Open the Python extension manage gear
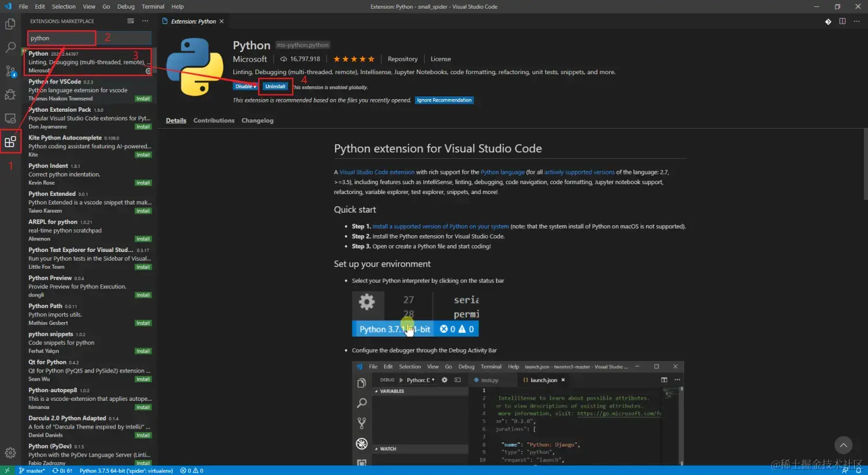Screen dimensions: 868x475 coord(148,71)
